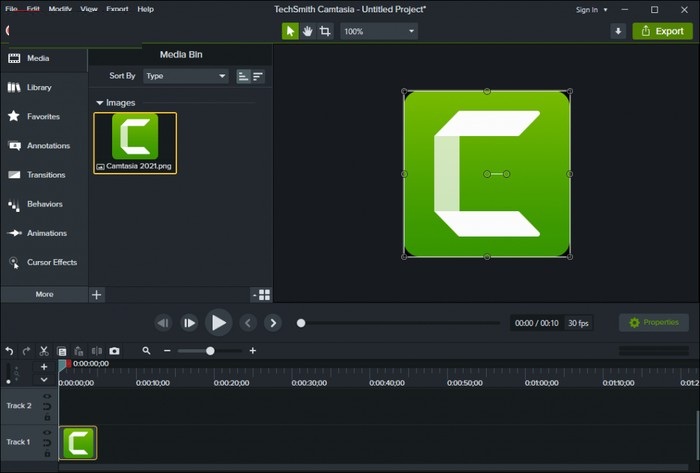Open the Export menu

117,9
